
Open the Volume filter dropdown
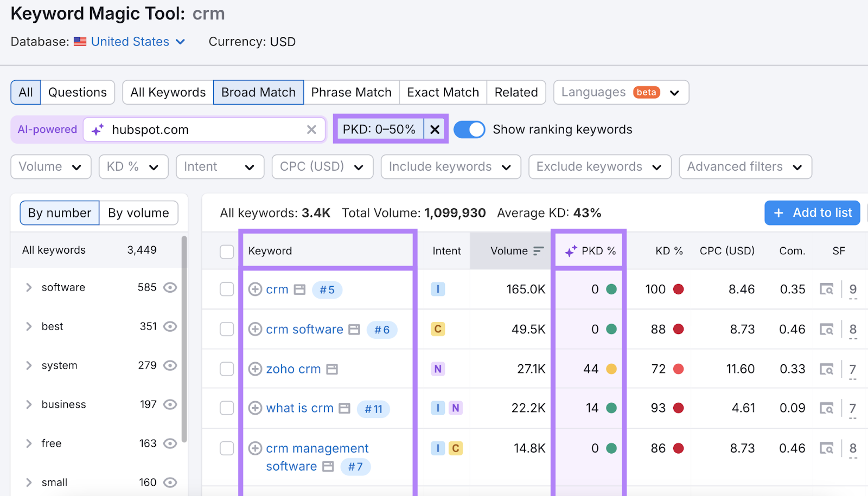(x=50, y=166)
